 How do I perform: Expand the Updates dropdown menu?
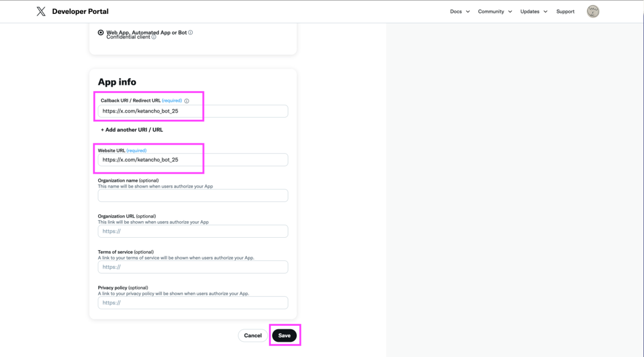(533, 11)
